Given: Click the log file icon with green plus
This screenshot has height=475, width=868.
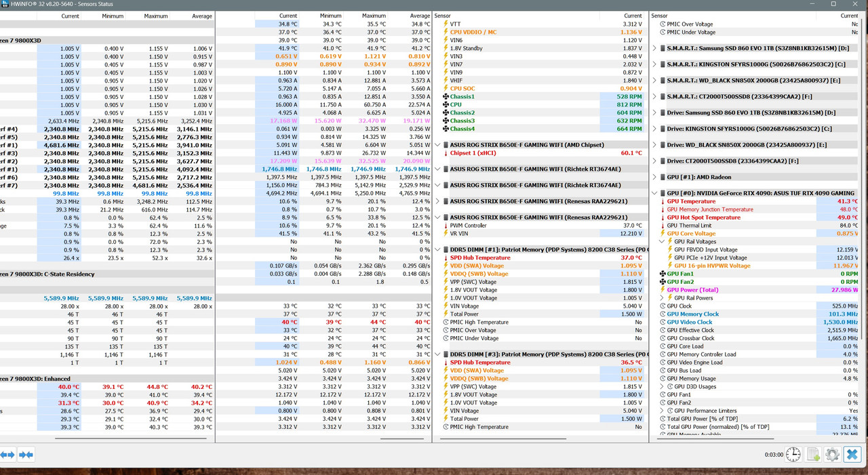Looking at the screenshot, I should (x=813, y=455).
